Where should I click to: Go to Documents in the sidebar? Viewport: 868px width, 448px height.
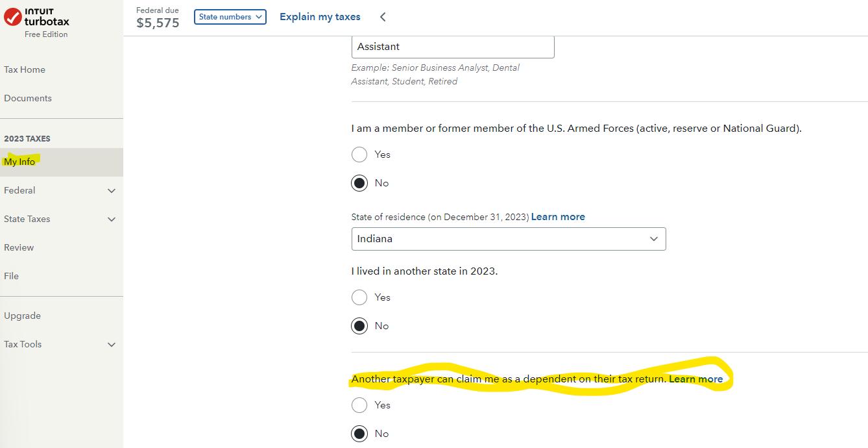[x=28, y=98]
